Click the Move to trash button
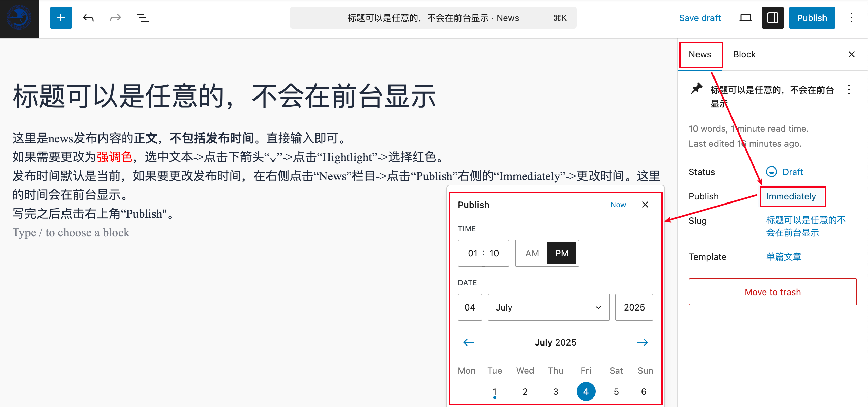Screen dimensions: 868x407 point(773,292)
